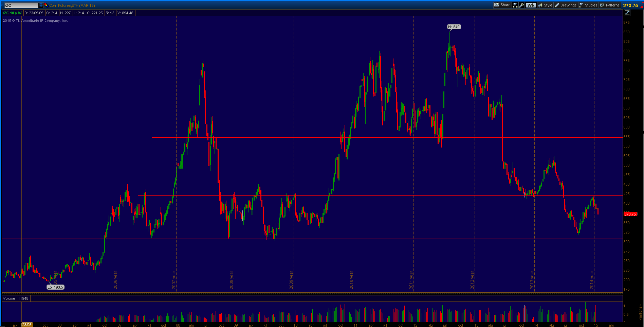Click the 11948 volume value
The image size is (644, 327).
tap(23, 298)
